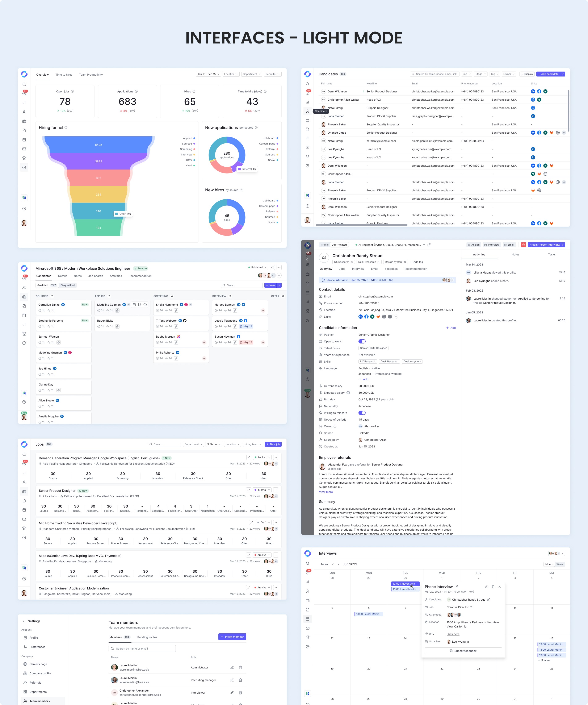Click Search by name or email field

coord(142,649)
